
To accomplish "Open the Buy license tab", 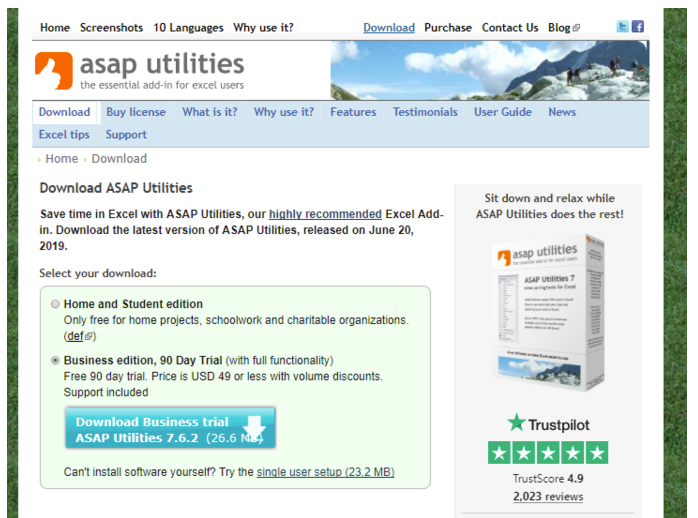I will [136, 112].
